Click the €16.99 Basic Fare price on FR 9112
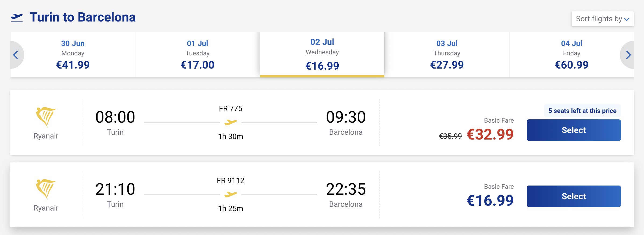This screenshot has width=644, height=235. (490, 200)
